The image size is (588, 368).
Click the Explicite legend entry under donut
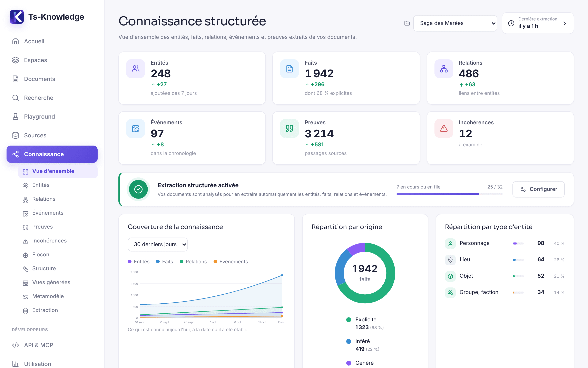click(x=365, y=323)
